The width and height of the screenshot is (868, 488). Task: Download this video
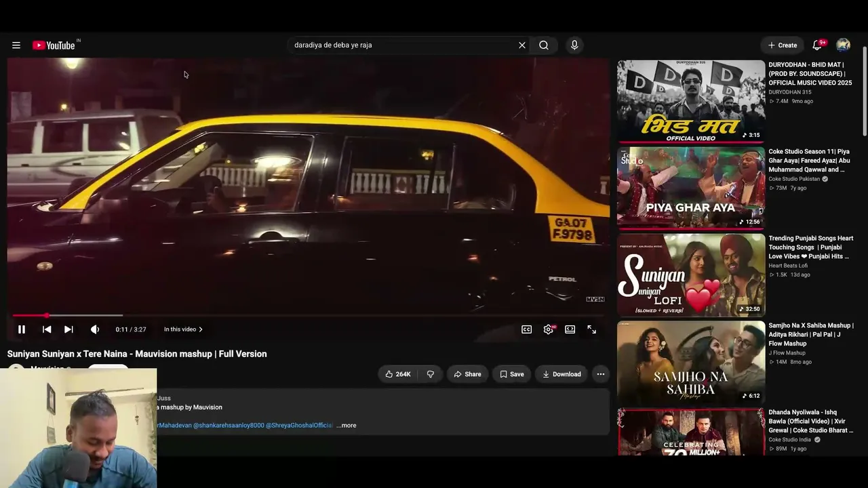[561, 374]
